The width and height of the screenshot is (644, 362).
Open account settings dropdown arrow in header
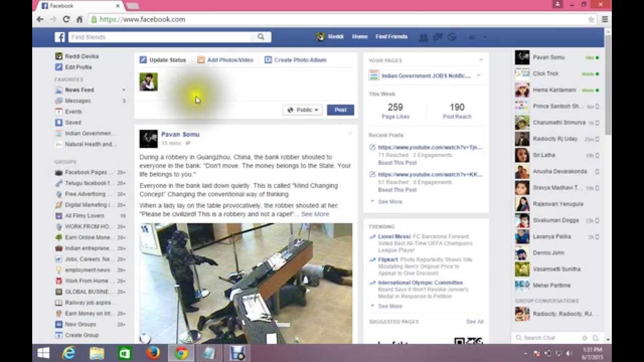coord(485,37)
